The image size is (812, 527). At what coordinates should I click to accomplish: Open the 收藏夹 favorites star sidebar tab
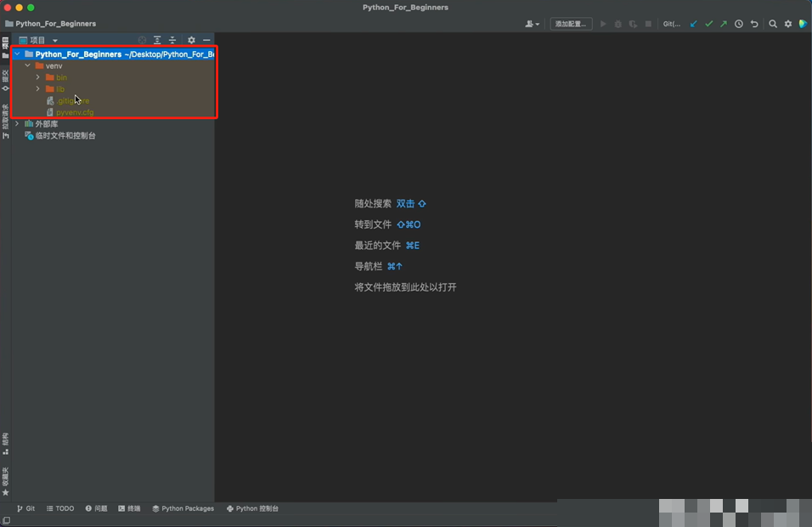click(5, 481)
